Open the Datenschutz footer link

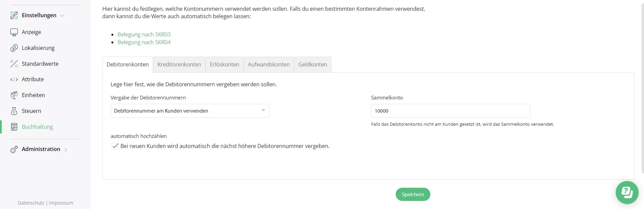[x=31, y=203]
